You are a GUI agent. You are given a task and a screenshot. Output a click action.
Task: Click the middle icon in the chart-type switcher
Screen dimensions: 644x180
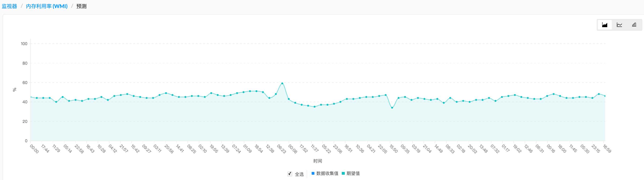coord(620,25)
